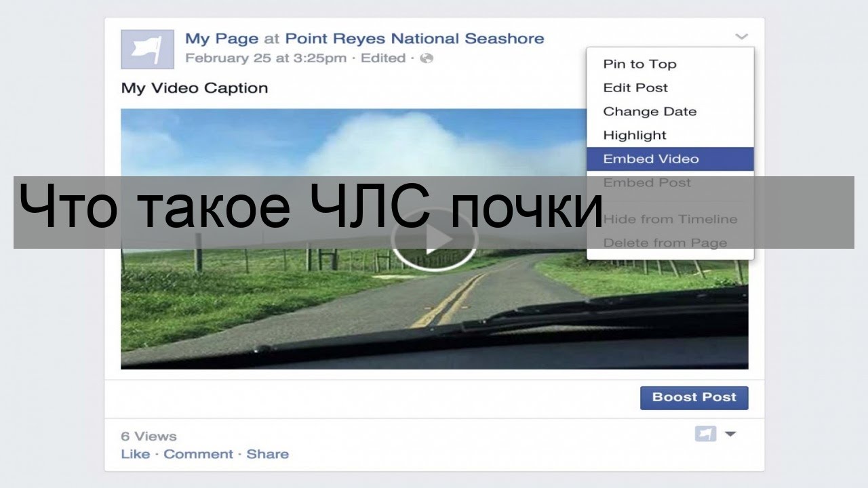Image resolution: width=868 pixels, height=488 pixels.
Task: Share the video post
Action: pyautogui.click(x=267, y=454)
